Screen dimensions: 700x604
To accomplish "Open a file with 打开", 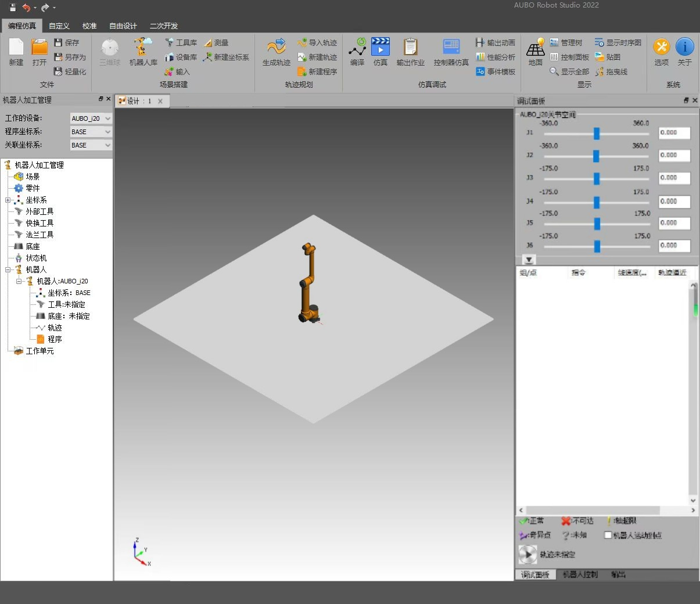I will [x=40, y=52].
